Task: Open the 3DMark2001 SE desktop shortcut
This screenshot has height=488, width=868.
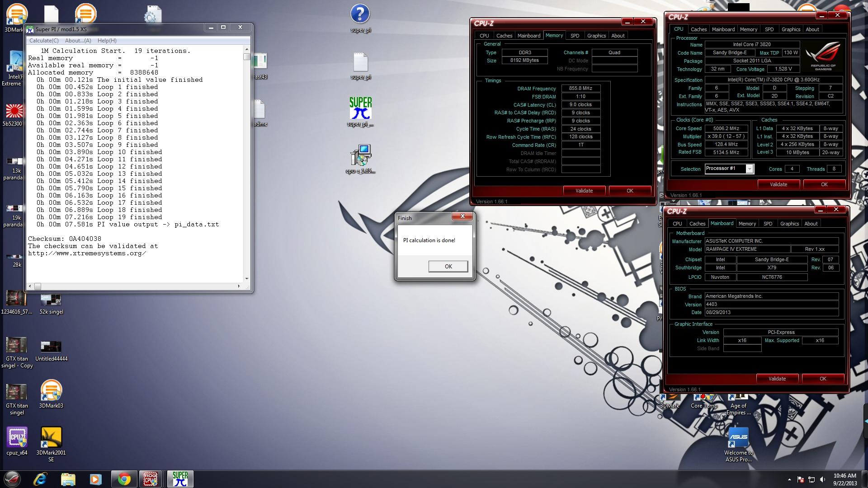Action: point(51,444)
